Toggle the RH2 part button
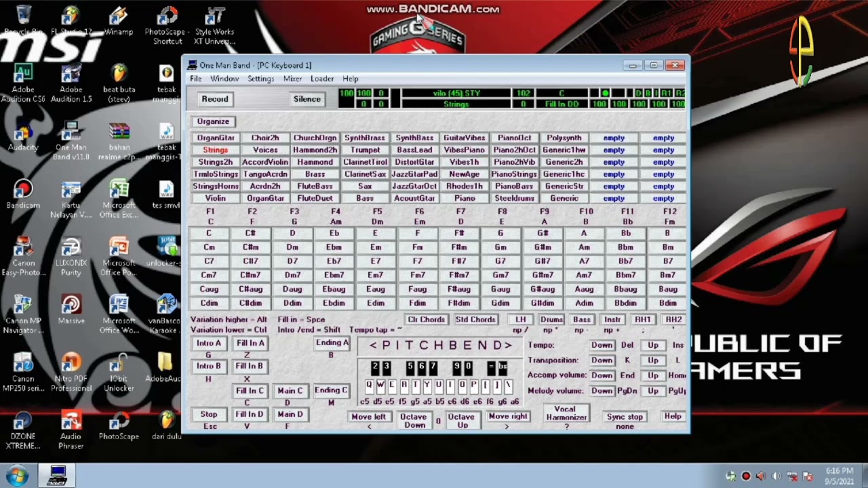The image size is (868, 488). tap(673, 319)
